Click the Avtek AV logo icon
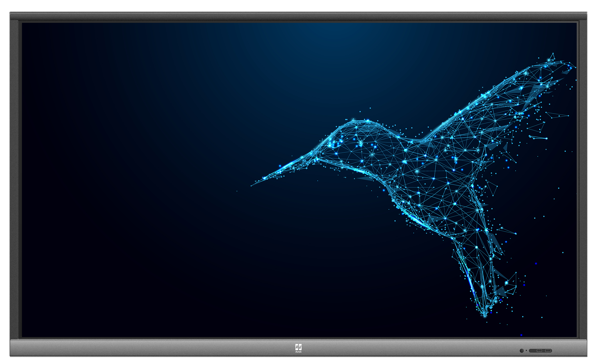This screenshot has height=364, width=597. (298, 347)
